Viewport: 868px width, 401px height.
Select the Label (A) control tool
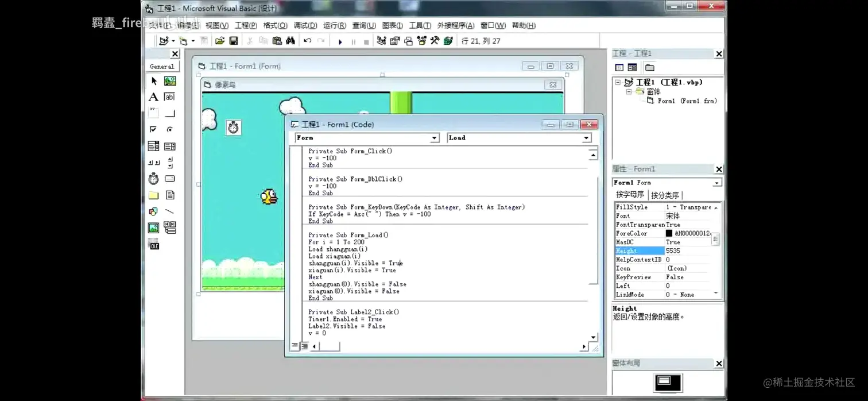click(x=153, y=97)
